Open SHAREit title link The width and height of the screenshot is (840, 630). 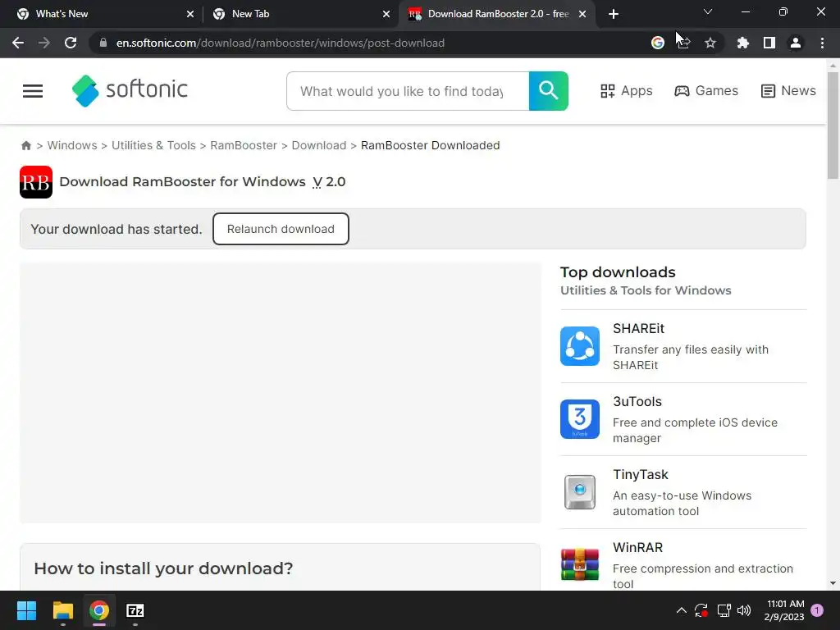(638, 328)
